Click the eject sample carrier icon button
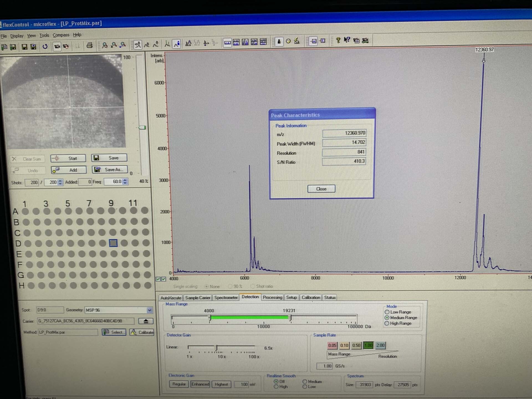This screenshot has width=532, height=399. pyautogui.click(x=146, y=321)
